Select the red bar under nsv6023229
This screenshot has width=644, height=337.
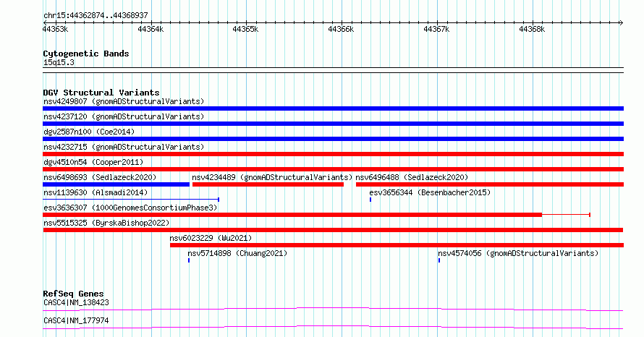[x=397, y=245]
